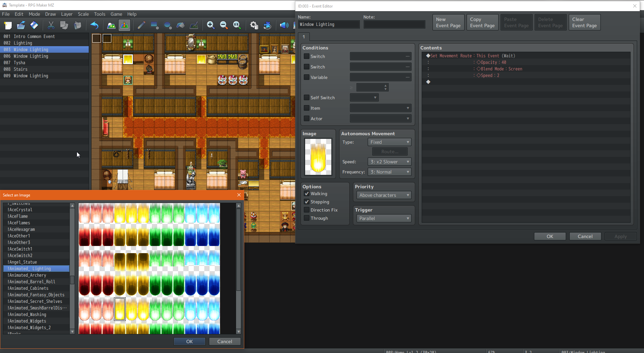
Task: Enable the Self Switch condition checkbox
Action: [306, 98]
